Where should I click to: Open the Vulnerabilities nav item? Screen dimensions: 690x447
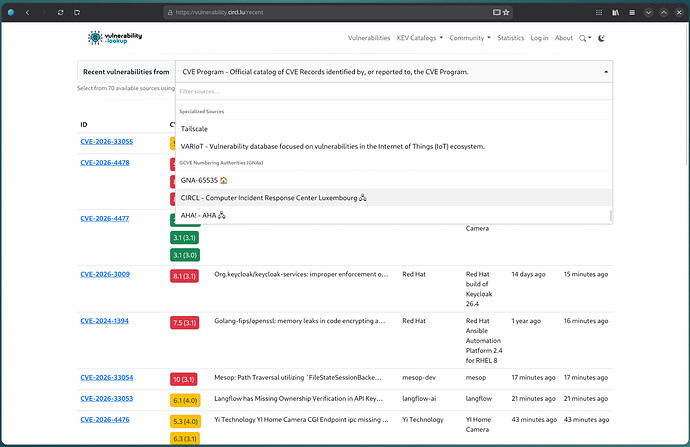point(369,38)
